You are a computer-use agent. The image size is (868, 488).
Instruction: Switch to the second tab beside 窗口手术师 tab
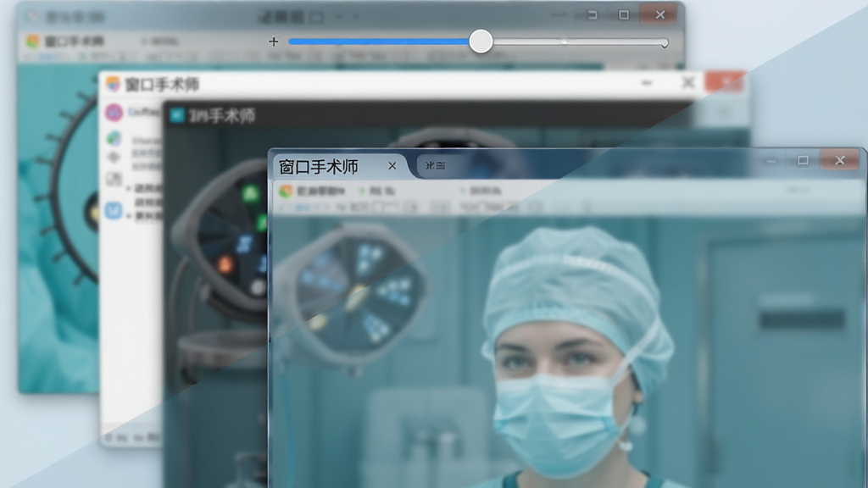435,165
